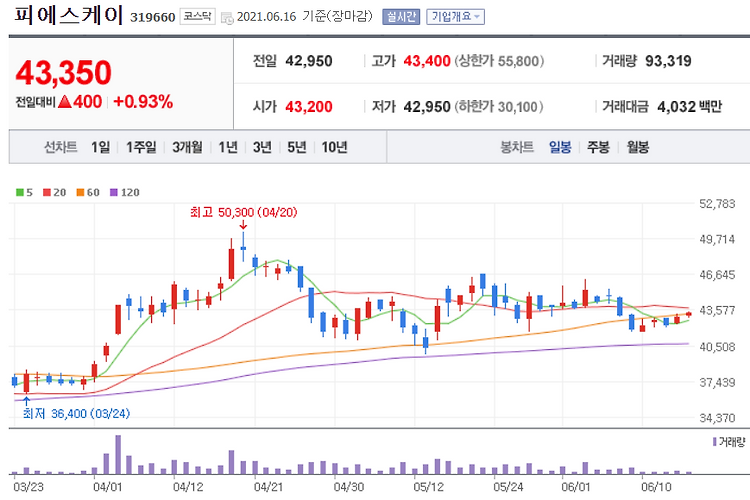Open the 기업개요 dropdown

[x=455, y=17]
